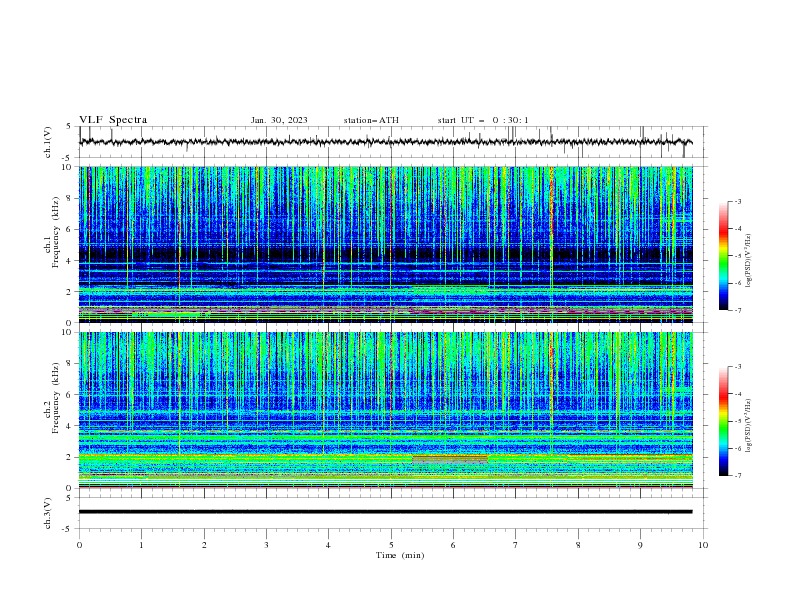Click the ch.2 PSD color scale bar
This screenshot has height=612, width=792.
click(x=724, y=421)
